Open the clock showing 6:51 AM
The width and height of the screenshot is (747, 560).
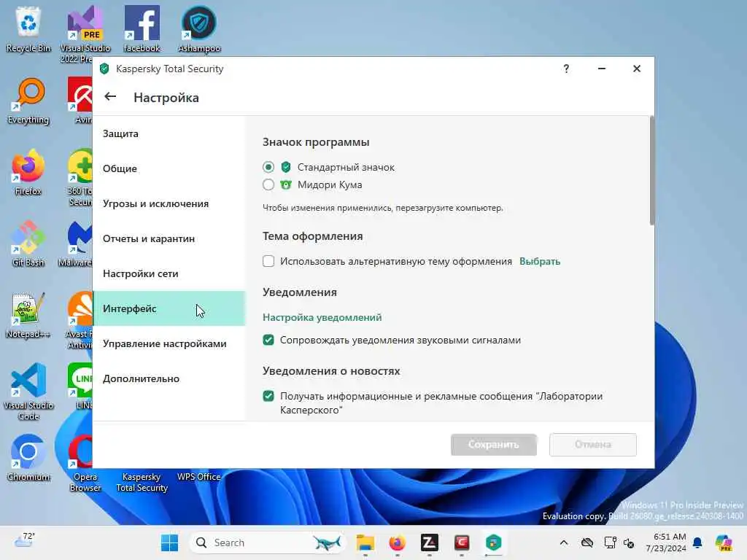coord(667,542)
